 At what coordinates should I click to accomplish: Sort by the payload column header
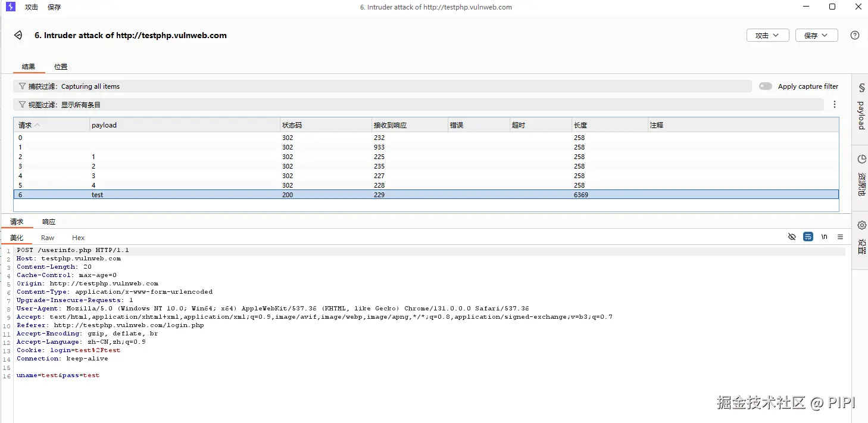click(x=185, y=125)
